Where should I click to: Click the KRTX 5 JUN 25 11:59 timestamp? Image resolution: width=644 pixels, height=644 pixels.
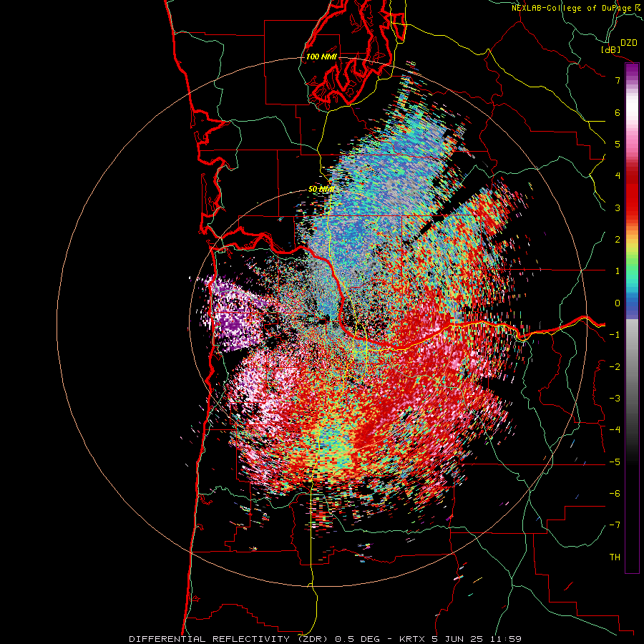click(459, 639)
